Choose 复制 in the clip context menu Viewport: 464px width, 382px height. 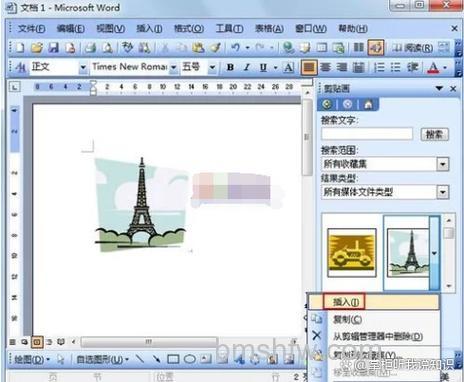(x=373, y=319)
